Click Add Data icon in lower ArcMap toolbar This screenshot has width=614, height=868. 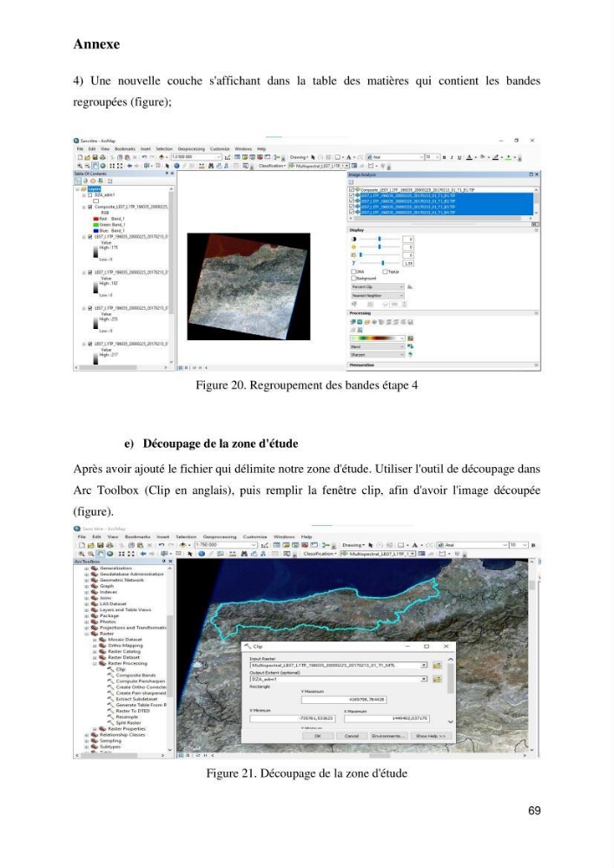pos(182,545)
